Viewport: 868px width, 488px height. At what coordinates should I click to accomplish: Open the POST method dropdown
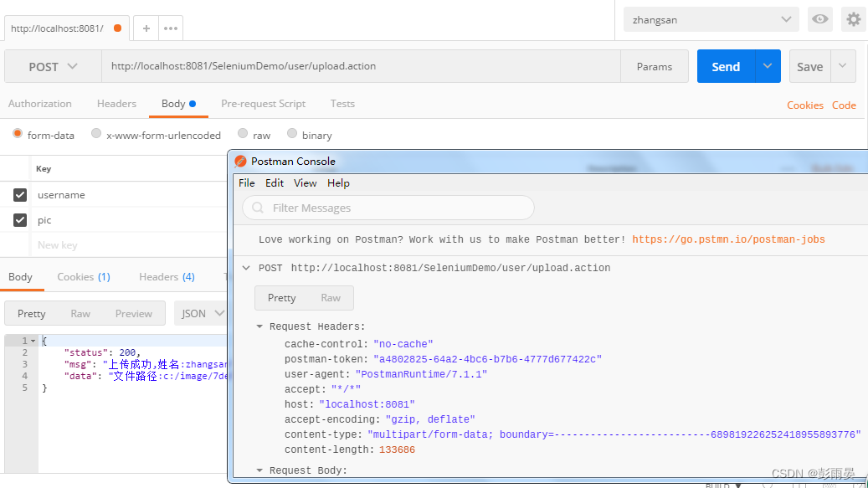tap(53, 66)
